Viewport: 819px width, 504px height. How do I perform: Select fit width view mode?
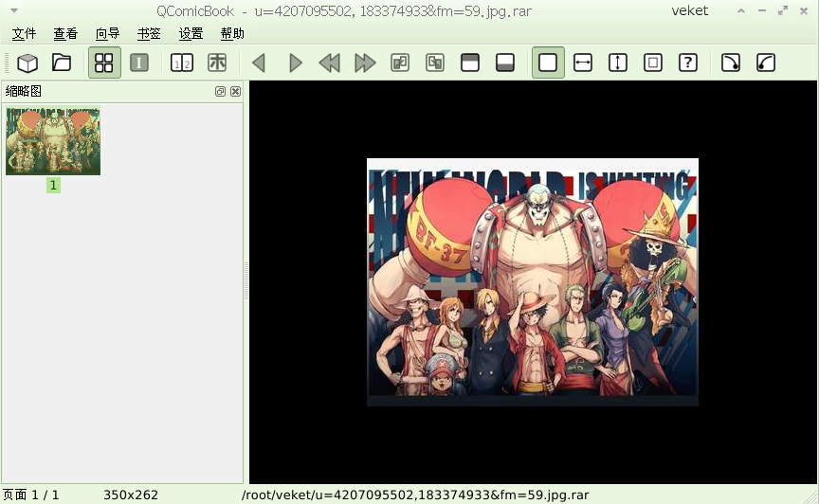click(582, 63)
